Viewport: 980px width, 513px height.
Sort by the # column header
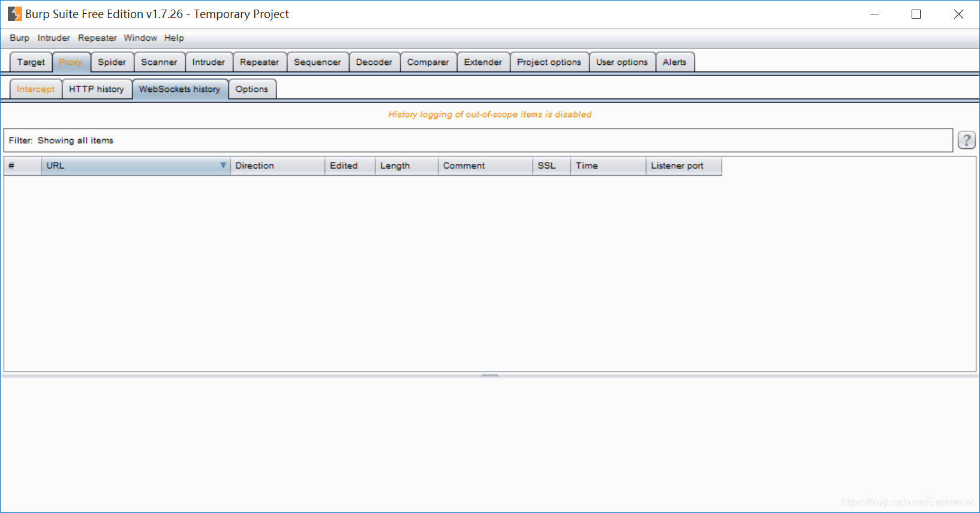(x=23, y=166)
